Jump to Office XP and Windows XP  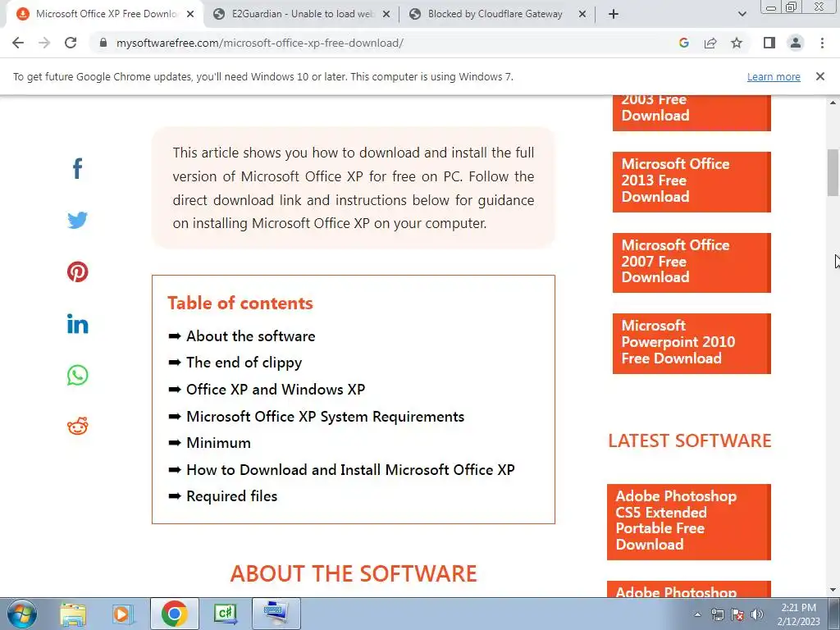click(276, 390)
